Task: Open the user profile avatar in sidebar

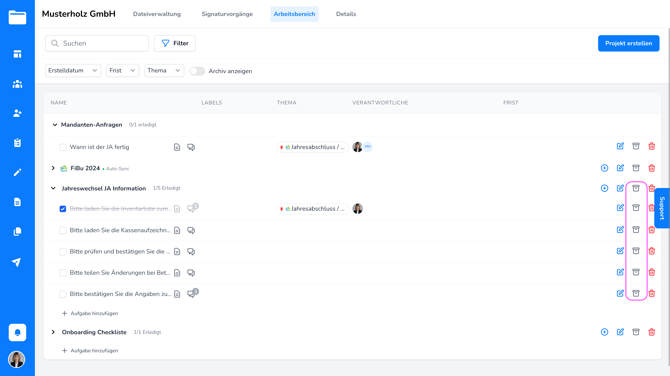Action: 17,359
